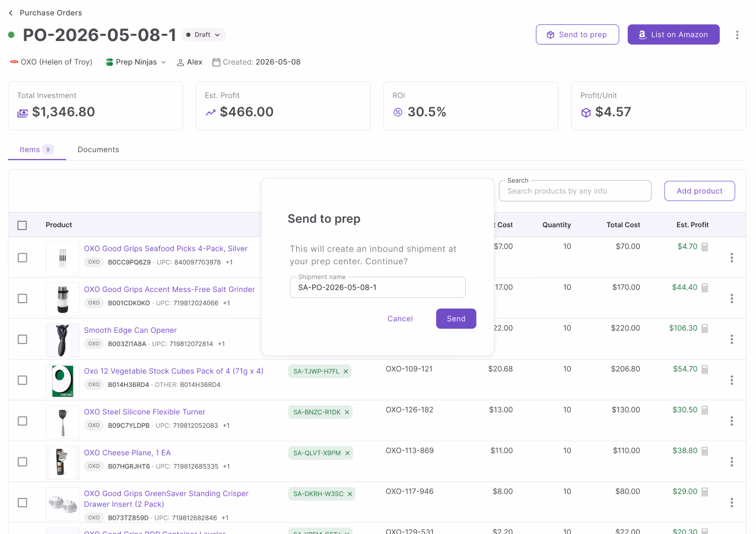Check the Accent Mess-Free Salt Grinder row

click(22, 299)
